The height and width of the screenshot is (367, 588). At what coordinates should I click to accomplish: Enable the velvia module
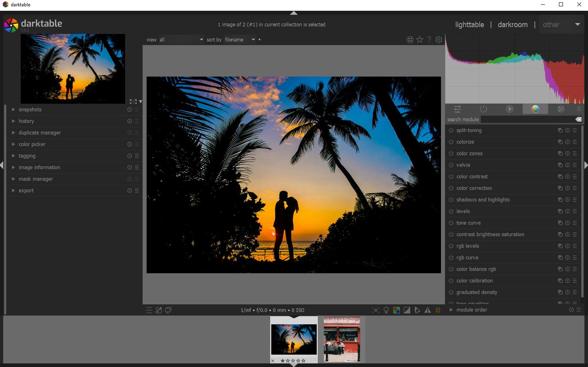point(451,165)
